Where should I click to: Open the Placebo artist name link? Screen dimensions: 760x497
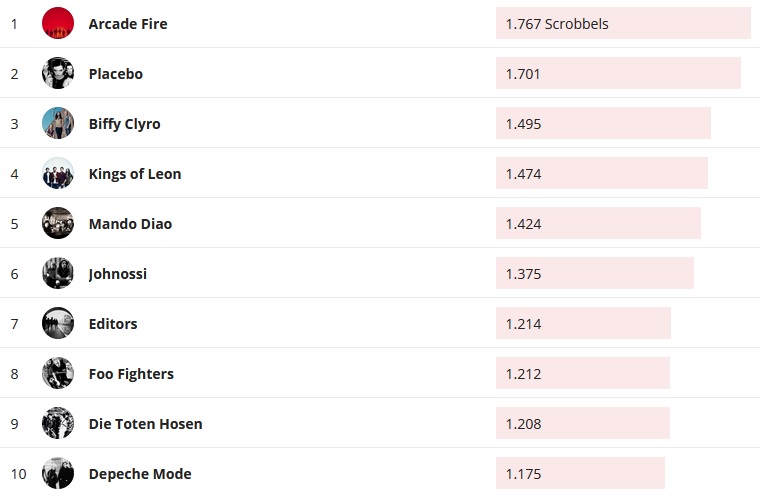[x=116, y=74]
